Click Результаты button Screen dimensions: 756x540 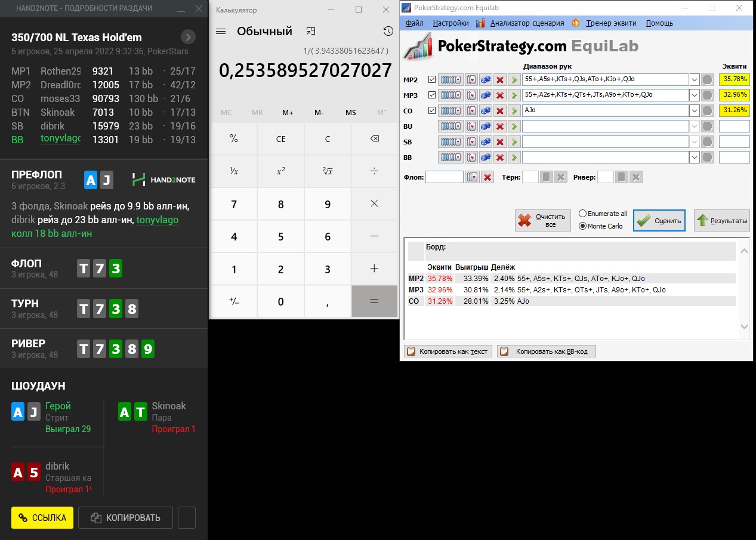(x=722, y=221)
